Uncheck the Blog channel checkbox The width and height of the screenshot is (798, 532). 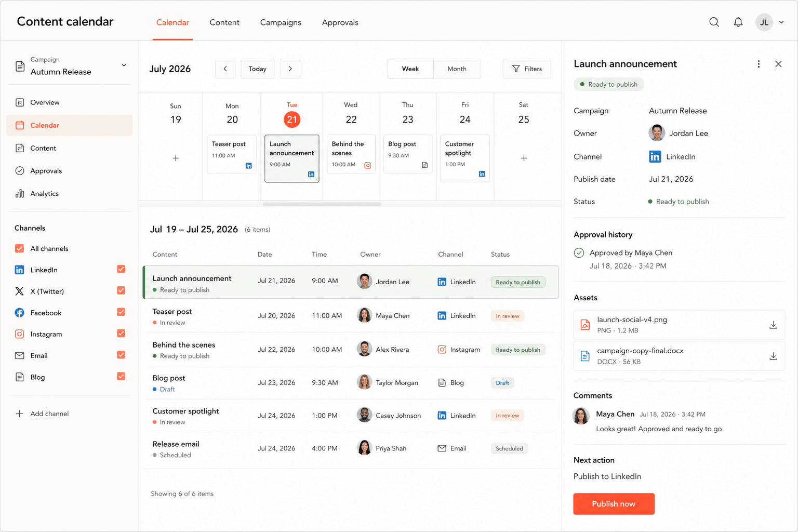coord(121,376)
